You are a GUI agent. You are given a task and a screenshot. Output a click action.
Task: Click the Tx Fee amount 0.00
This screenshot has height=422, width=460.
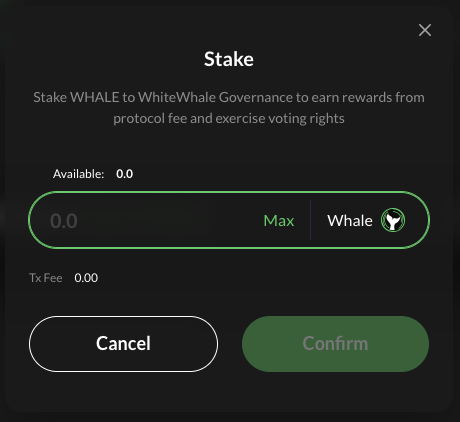pyautogui.click(x=86, y=278)
